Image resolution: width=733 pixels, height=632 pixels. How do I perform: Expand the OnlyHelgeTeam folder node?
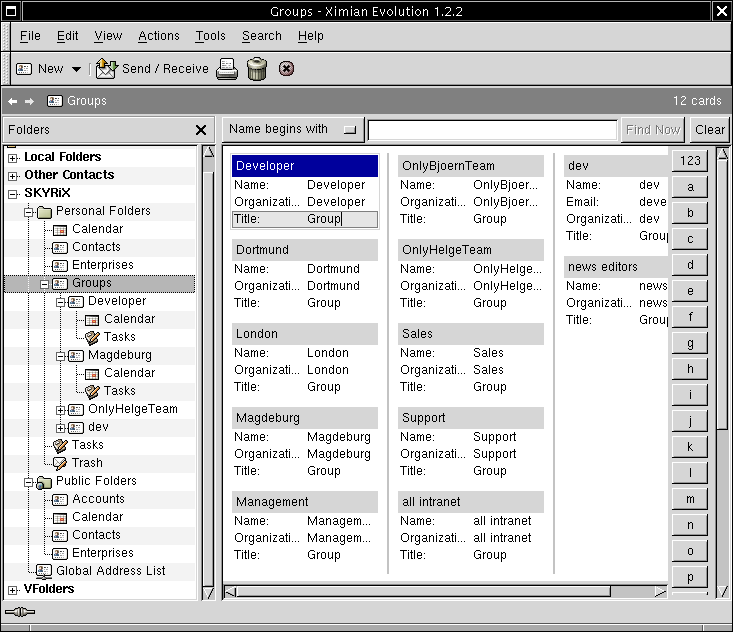pyautogui.click(x=60, y=410)
